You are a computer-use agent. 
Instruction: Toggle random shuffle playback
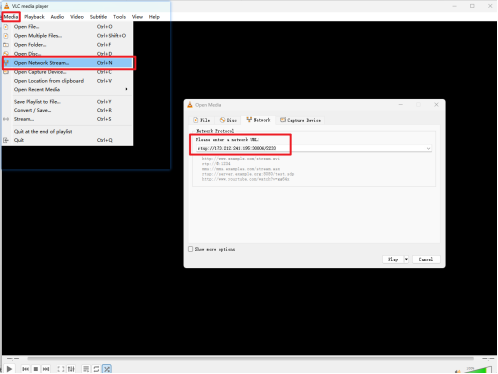coord(107,369)
